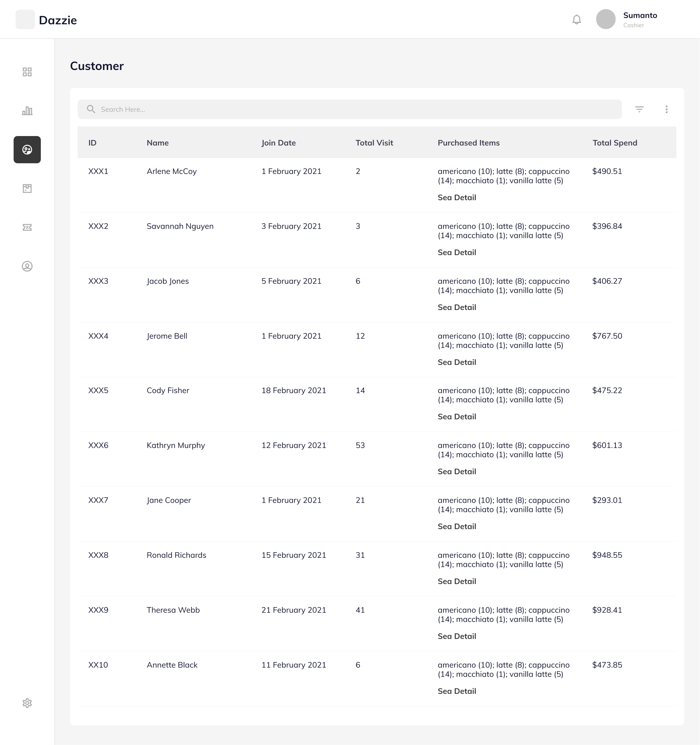Click the Sumanto user avatar
Image resolution: width=700 pixels, height=745 pixels.
pyautogui.click(x=605, y=19)
